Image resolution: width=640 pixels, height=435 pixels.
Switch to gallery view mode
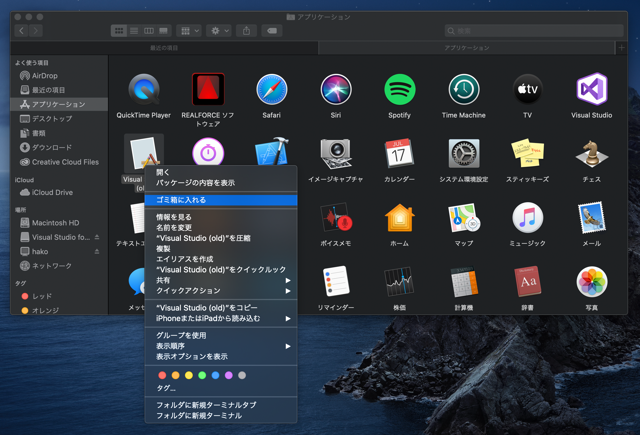click(163, 31)
